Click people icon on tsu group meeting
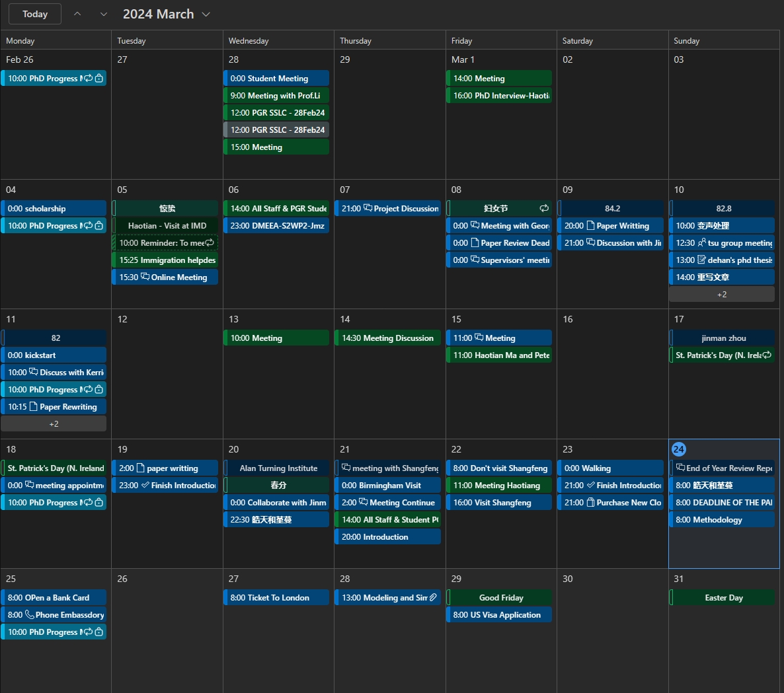The width and height of the screenshot is (784, 693). [x=701, y=242]
